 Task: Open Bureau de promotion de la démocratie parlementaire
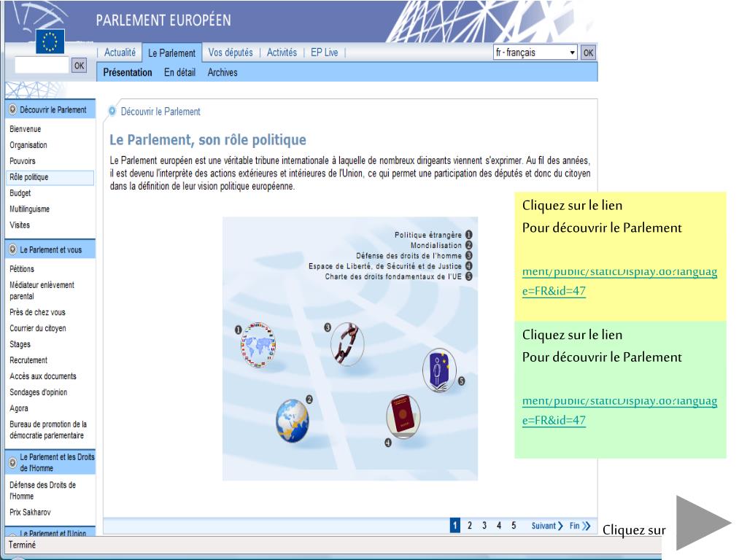48,429
